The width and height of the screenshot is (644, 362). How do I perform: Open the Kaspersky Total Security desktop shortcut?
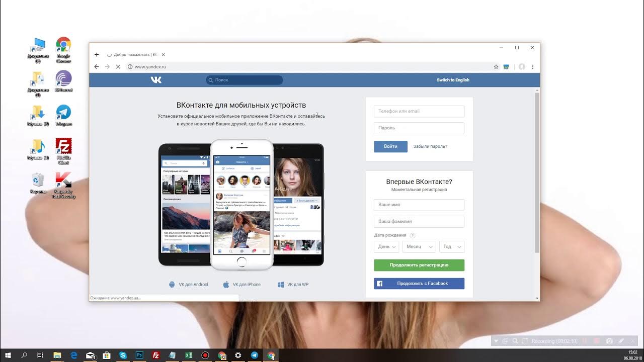click(63, 185)
